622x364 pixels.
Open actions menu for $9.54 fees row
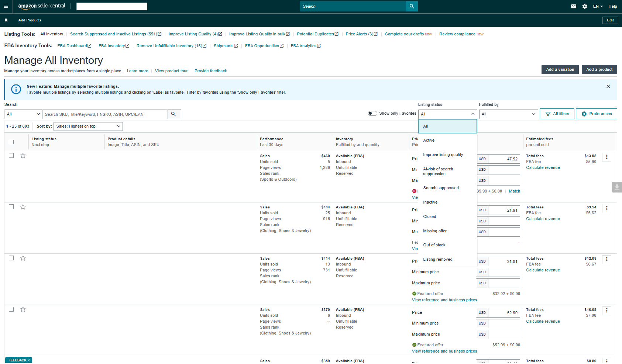point(607,208)
